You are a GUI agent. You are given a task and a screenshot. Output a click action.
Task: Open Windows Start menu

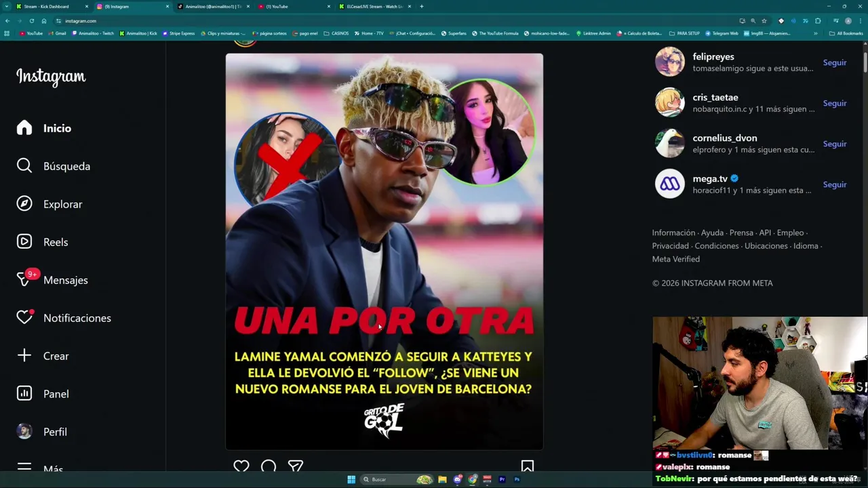pyautogui.click(x=351, y=479)
